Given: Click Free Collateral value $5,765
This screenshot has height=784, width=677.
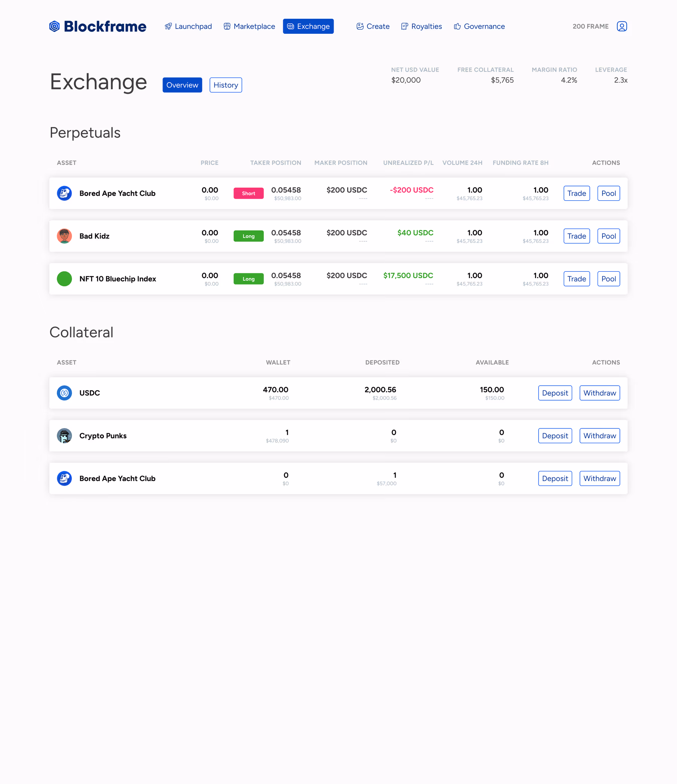Looking at the screenshot, I should point(502,80).
